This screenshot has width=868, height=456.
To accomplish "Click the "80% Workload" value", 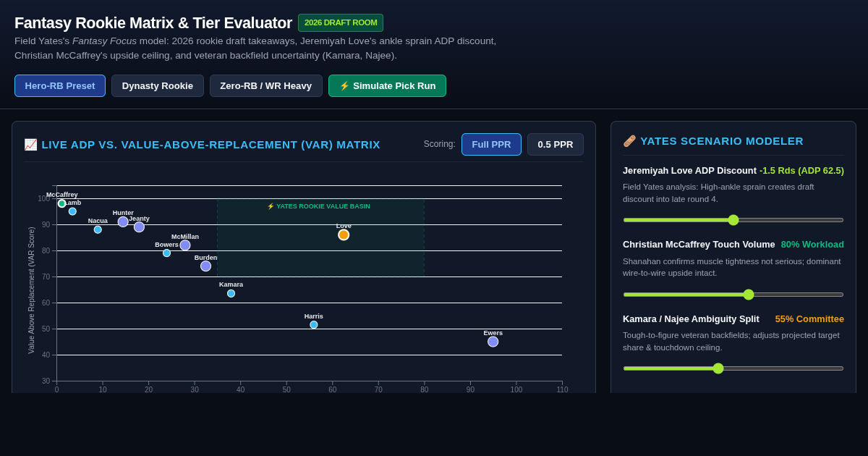I will (x=812, y=245).
